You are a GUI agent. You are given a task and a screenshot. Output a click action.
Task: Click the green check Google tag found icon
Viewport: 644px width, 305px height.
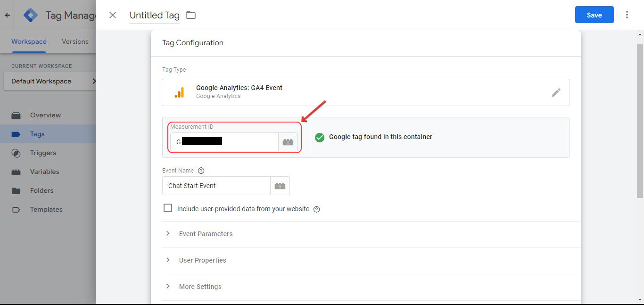(320, 137)
